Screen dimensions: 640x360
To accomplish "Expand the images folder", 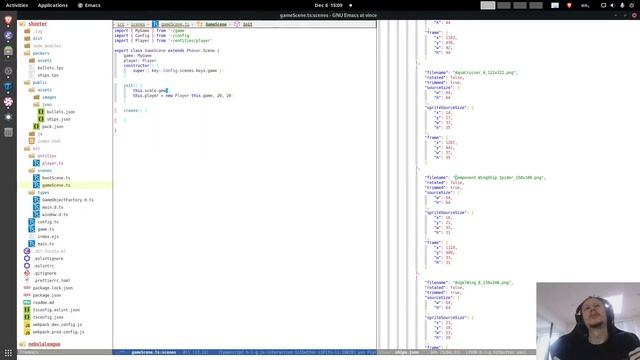I will 36,98.
